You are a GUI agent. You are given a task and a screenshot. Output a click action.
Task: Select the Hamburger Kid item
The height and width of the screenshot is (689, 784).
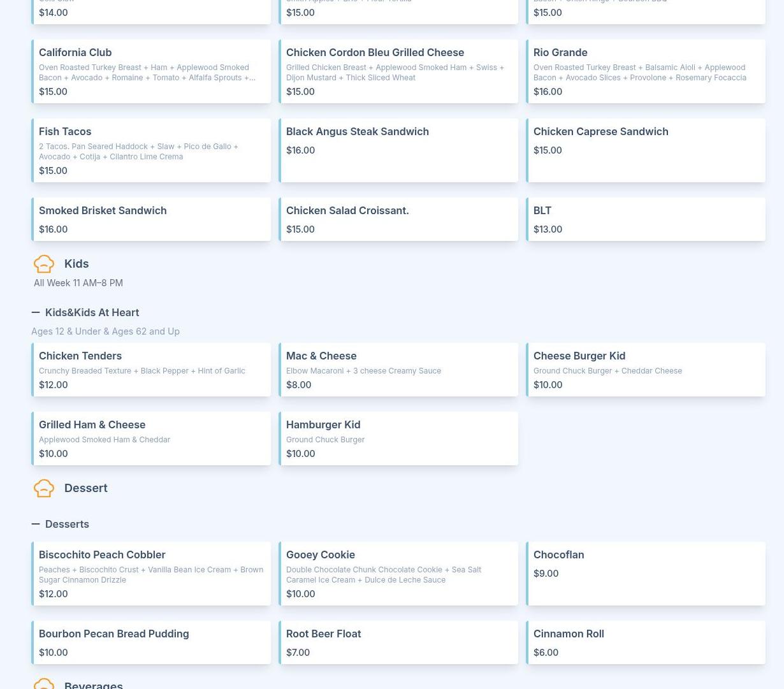coord(398,439)
